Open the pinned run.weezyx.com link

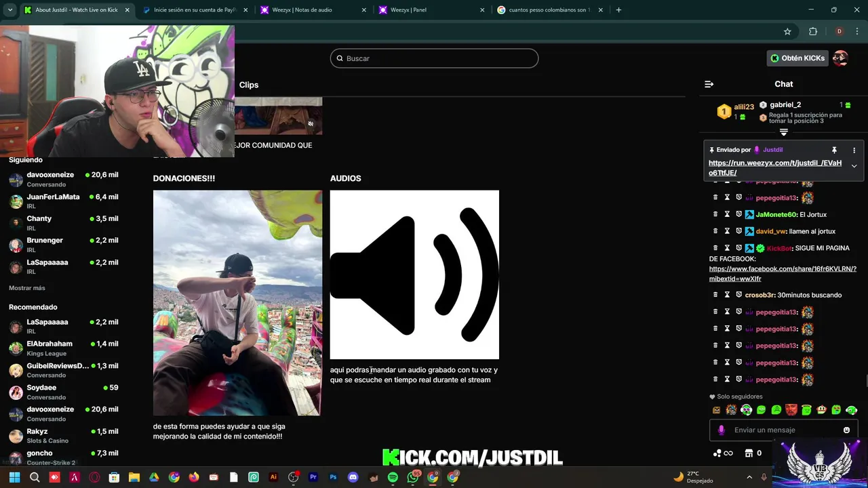775,167
